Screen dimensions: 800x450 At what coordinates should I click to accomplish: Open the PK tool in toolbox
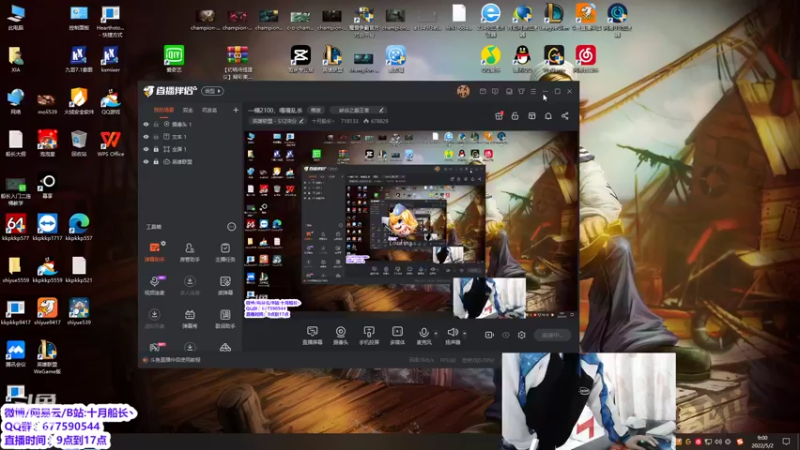point(155,347)
